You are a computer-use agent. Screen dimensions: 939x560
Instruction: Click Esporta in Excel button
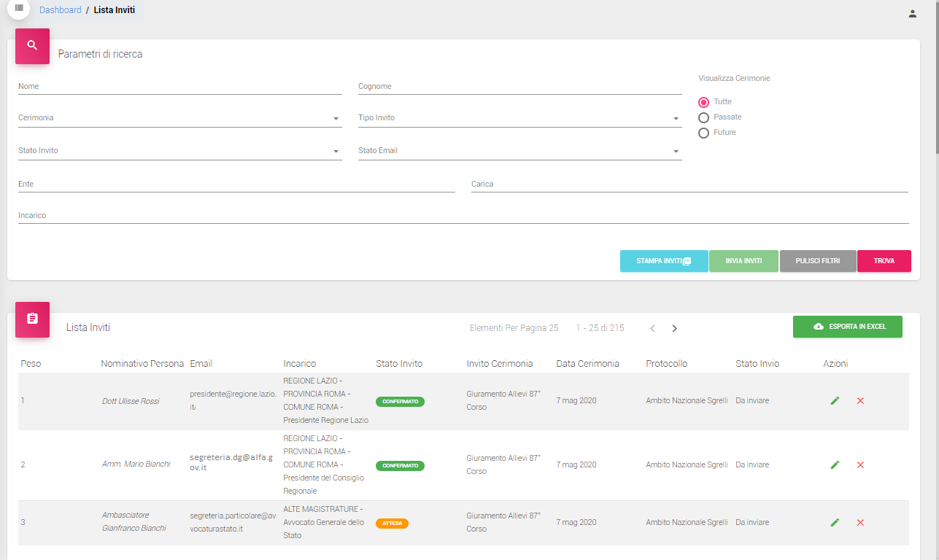(847, 327)
